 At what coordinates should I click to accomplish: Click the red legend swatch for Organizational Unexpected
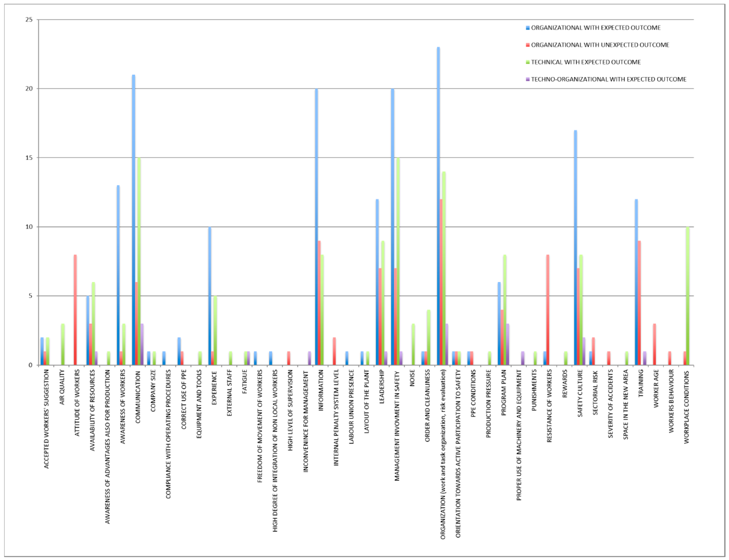point(528,45)
